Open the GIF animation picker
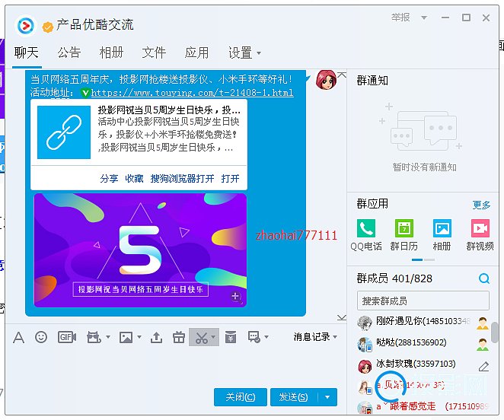 click(67, 337)
